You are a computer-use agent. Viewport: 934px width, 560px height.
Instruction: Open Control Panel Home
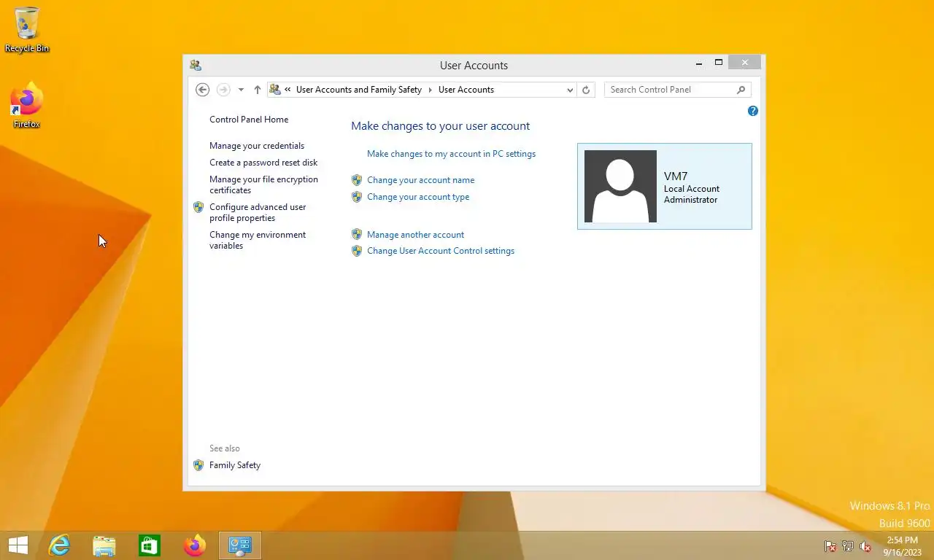pos(249,120)
